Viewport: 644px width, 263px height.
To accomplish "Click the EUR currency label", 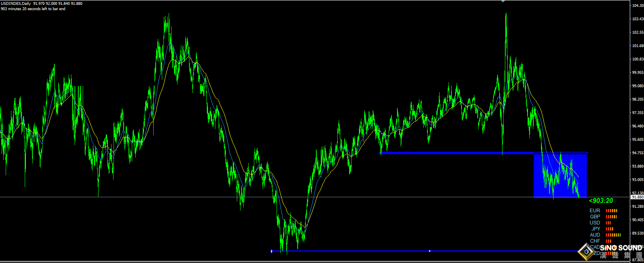I will (595, 211).
